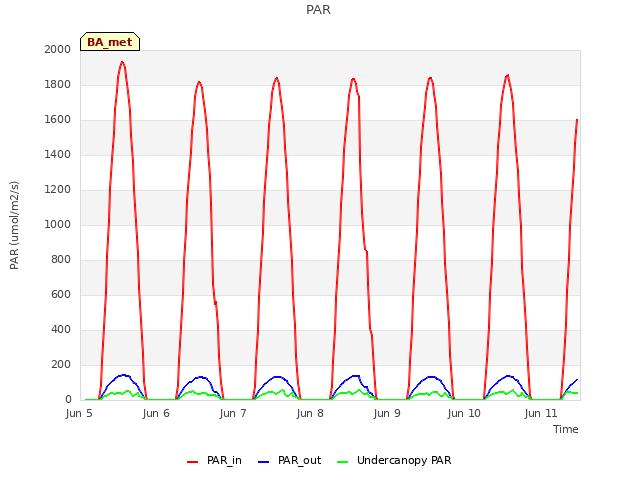This screenshot has width=640, height=480.
Task: Click the Jun 6 x-axis label
Action: (156, 413)
